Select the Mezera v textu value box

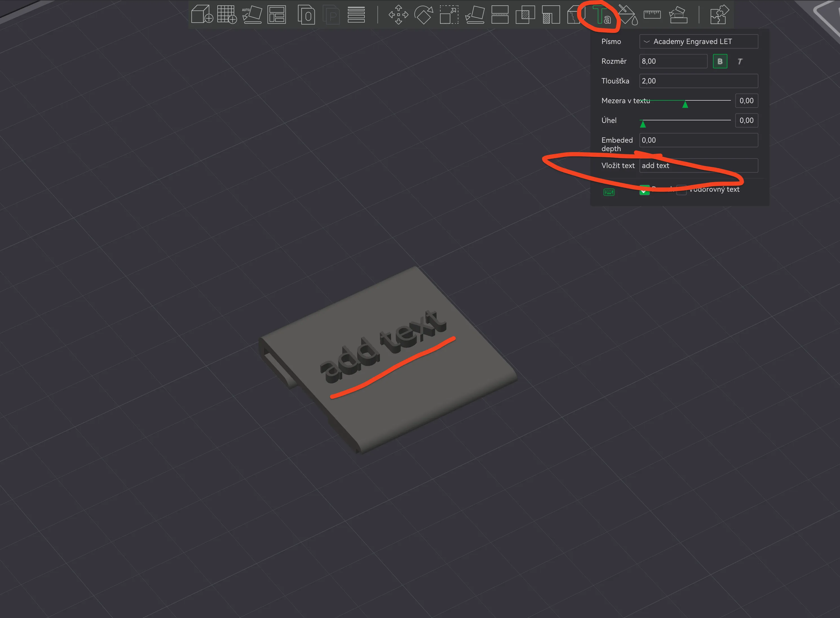(x=746, y=101)
